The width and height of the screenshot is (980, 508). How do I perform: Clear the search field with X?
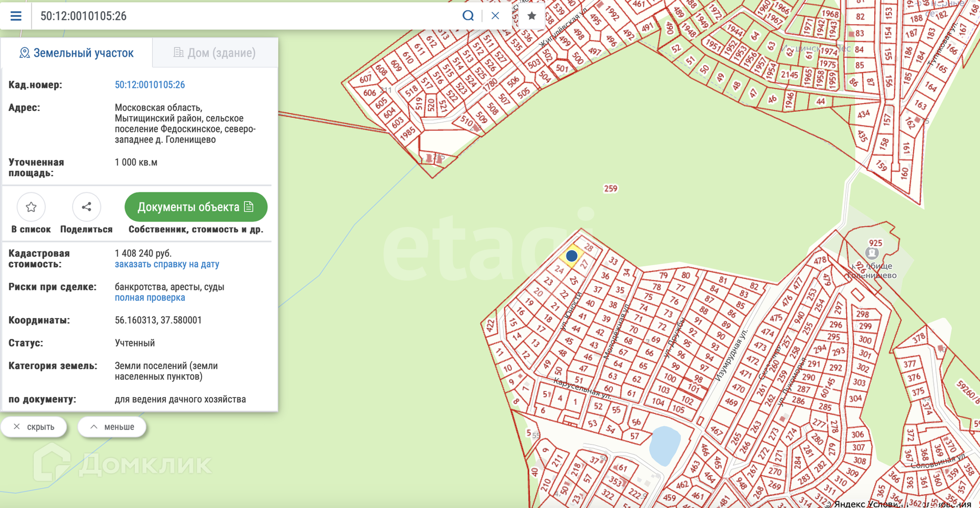pyautogui.click(x=495, y=16)
